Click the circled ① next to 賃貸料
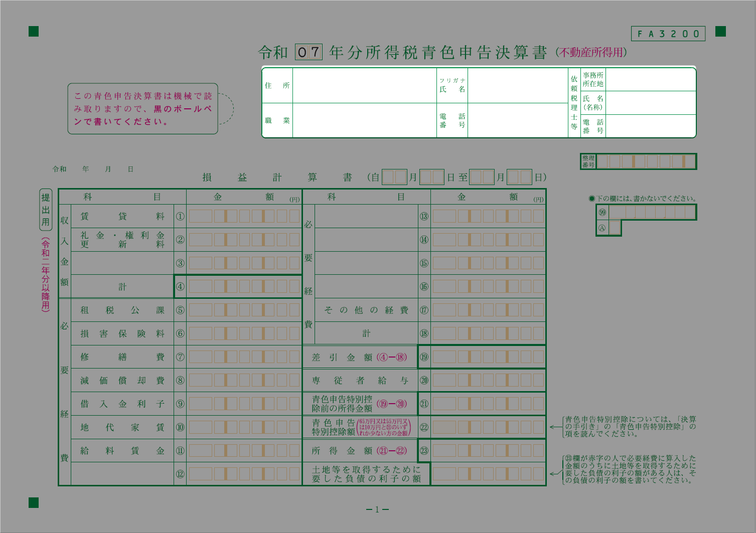 click(x=180, y=217)
